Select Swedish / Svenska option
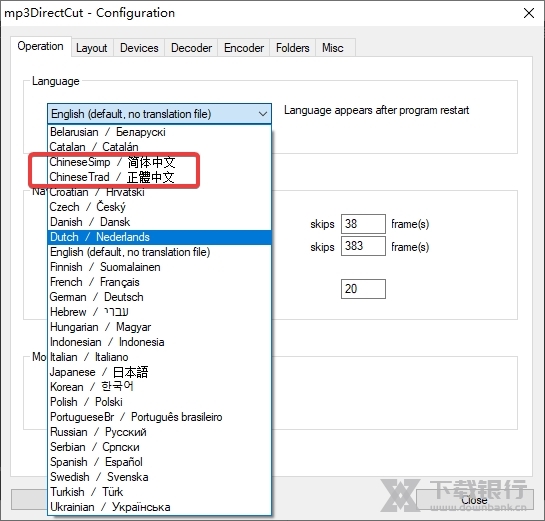 tap(159, 477)
